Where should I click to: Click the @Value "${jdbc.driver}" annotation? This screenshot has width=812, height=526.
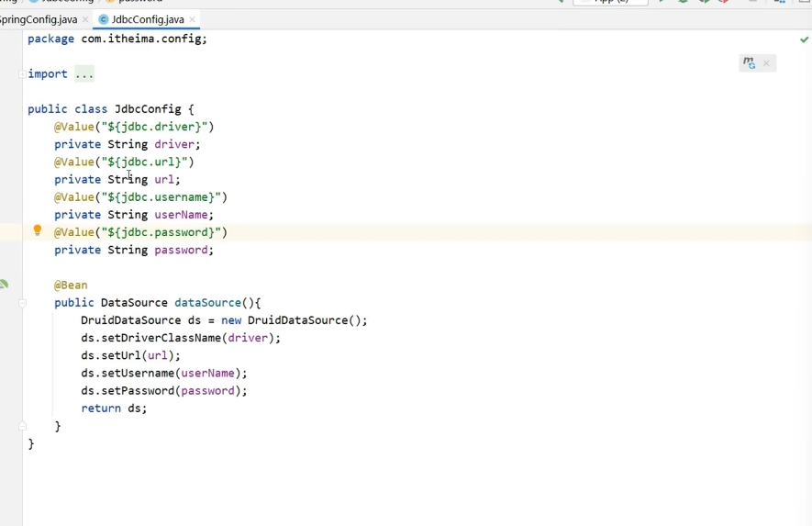pyautogui.click(x=134, y=127)
